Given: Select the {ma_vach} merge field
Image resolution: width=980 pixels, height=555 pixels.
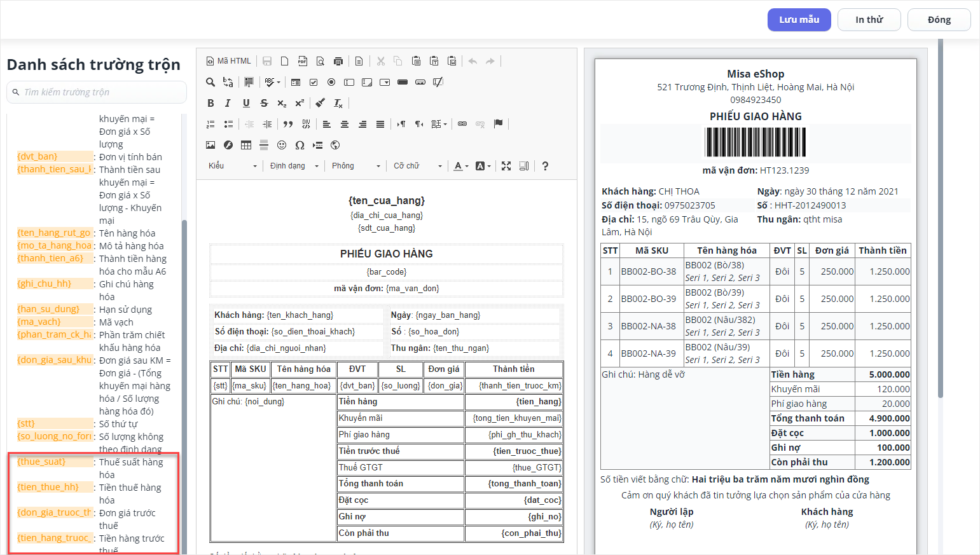Looking at the screenshot, I should (39, 322).
